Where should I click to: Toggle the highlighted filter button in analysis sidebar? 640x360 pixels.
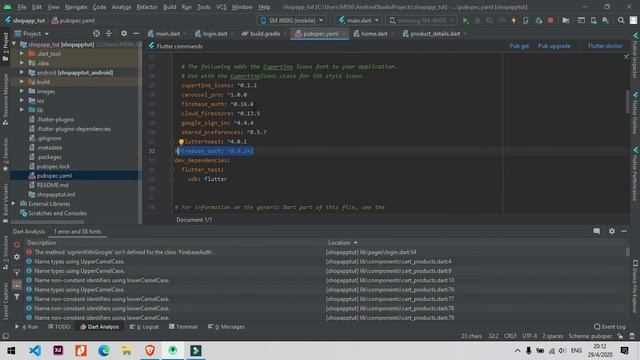tap(17, 284)
